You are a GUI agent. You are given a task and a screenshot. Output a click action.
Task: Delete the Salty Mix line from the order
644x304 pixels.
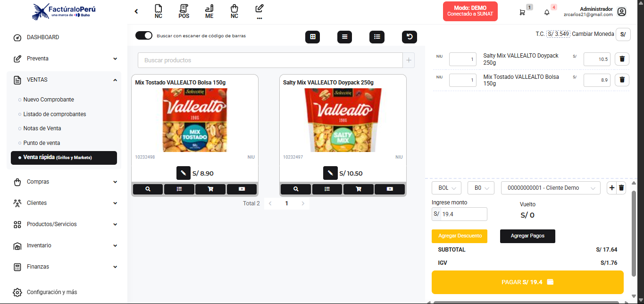click(622, 59)
